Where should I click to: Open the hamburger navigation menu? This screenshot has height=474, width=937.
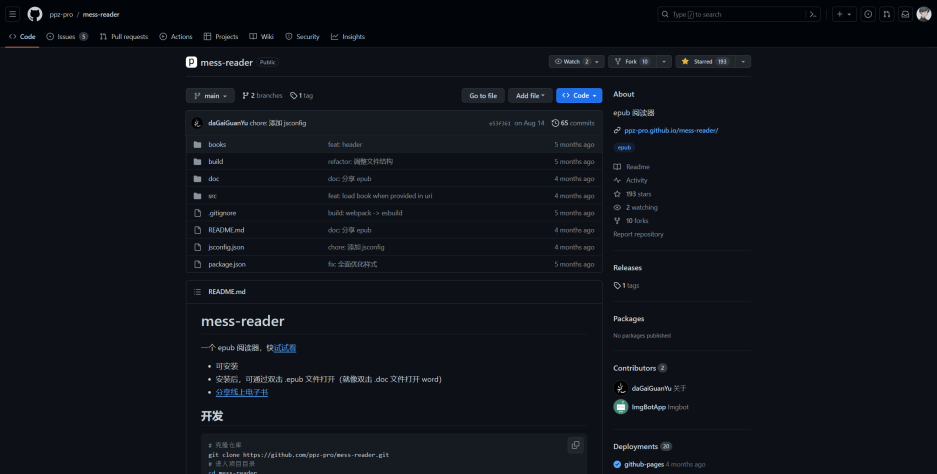13,14
